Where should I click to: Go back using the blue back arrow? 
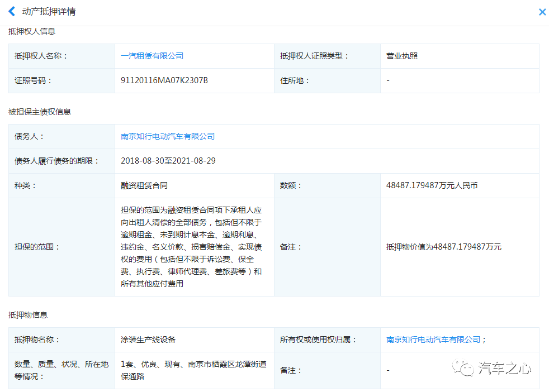point(12,12)
